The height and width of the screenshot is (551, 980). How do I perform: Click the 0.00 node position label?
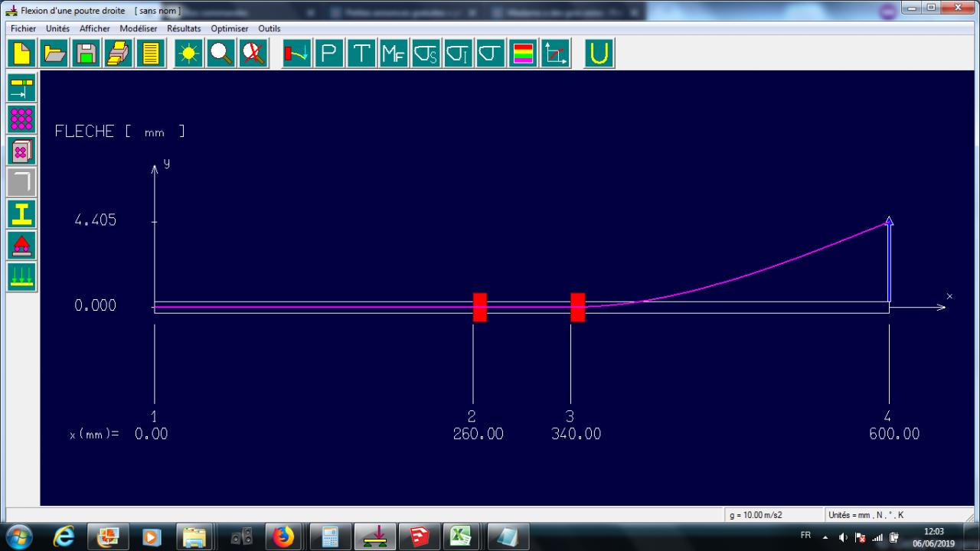(151, 434)
